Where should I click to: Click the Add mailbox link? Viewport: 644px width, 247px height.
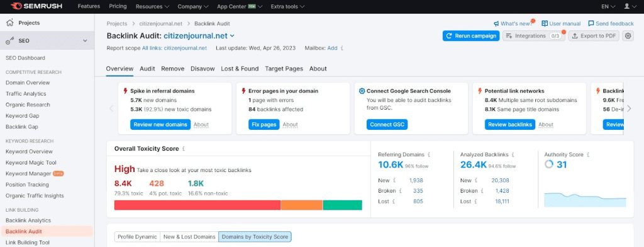[x=332, y=48]
